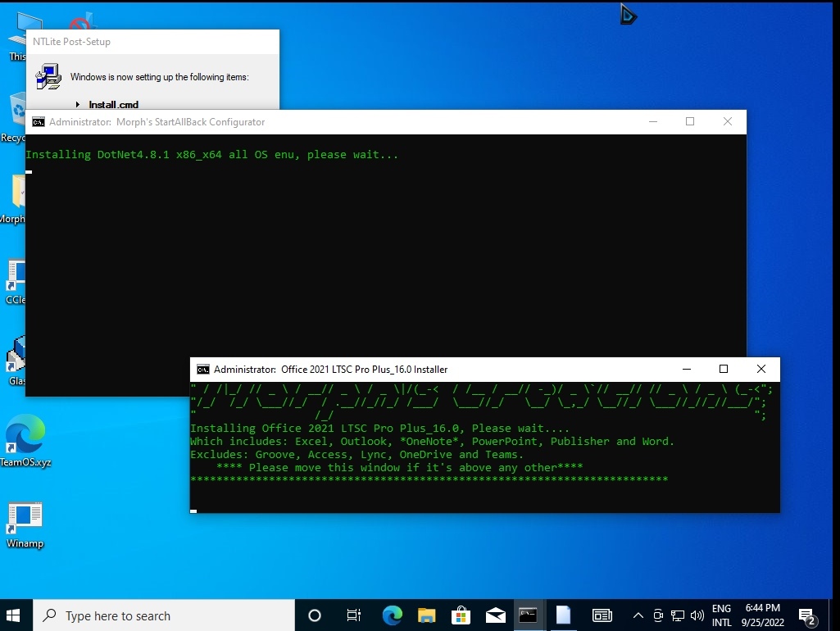The image size is (840, 631).
Task: Open the Mail app taskbar icon
Action: coord(495,615)
